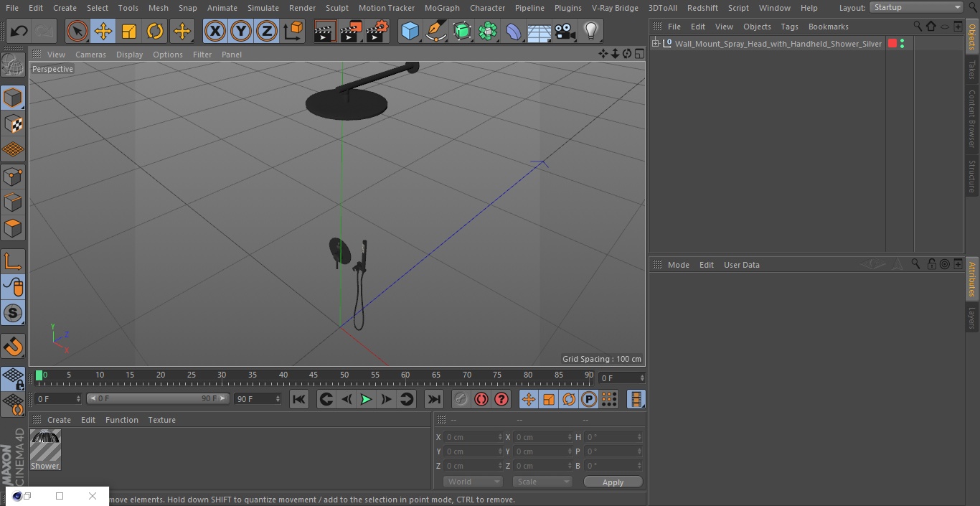Screen dimensions: 980x506
Task: Open the spline pen tool
Action: click(x=435, y=31)
